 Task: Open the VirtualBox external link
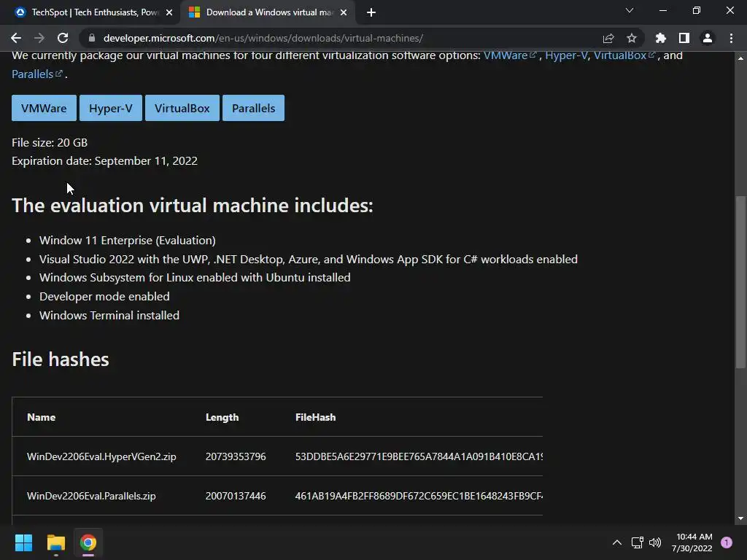point(624,55)
